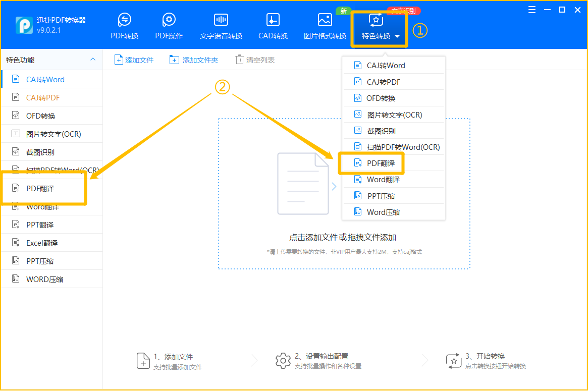
Task: Click the PDF操作 gear bubble icon
Action: [x=169, y=20]
